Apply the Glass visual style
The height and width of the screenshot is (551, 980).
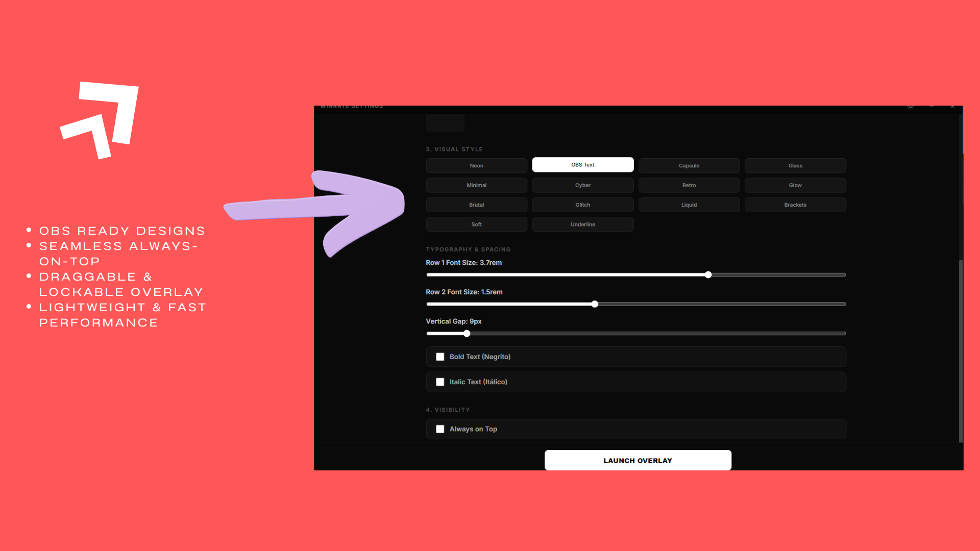pos(795,166)
